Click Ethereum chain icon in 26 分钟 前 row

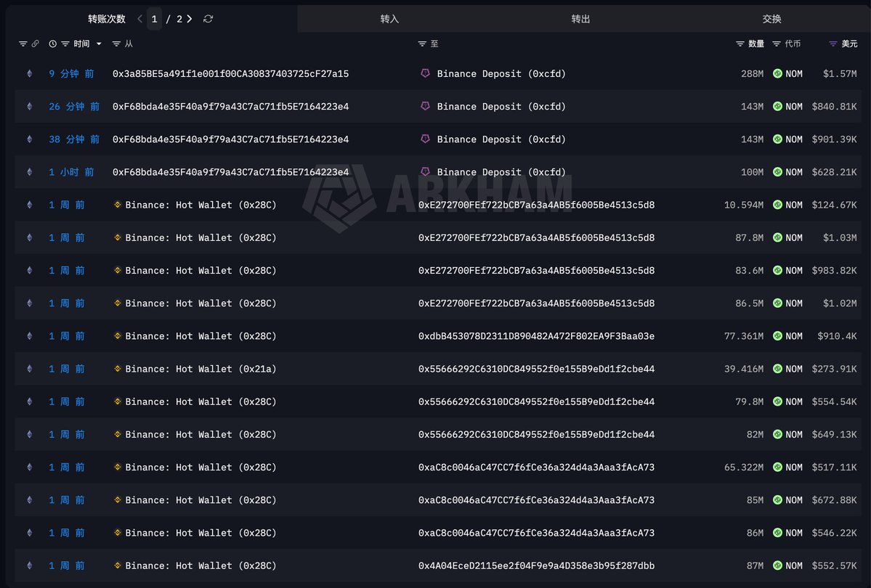[x=30, y=106]
